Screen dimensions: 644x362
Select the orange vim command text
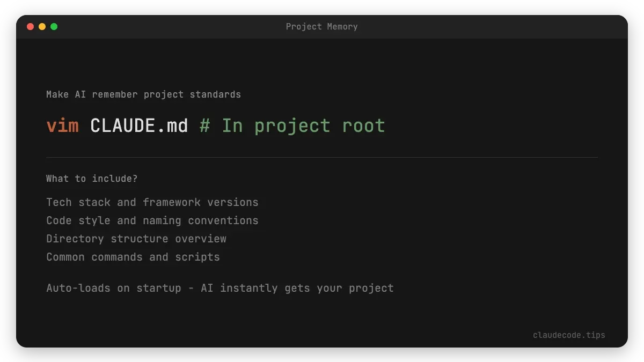tap(63, 125)
